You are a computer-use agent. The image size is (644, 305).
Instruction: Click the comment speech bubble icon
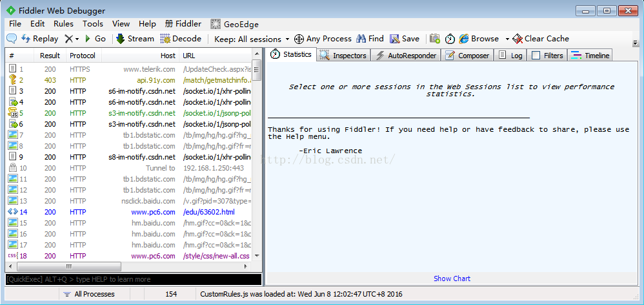12,39
